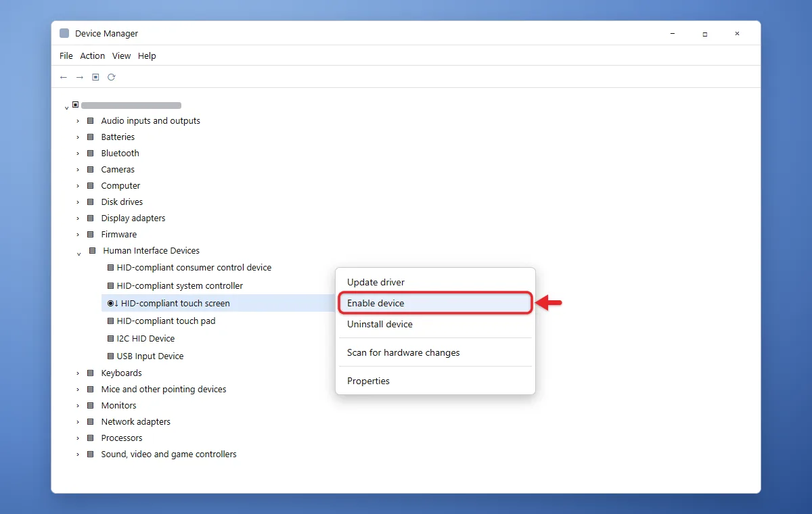Screen dimensions: 812x514
Task: Click the Monitors category icon
Action: [91, 406]
